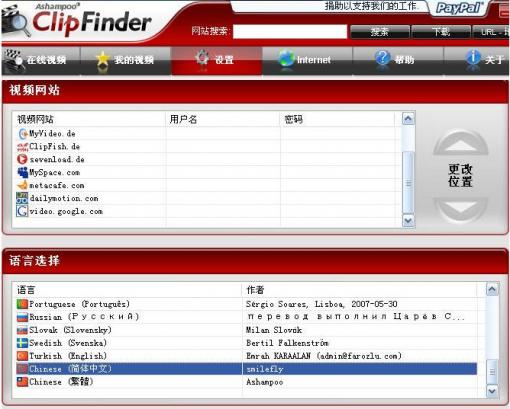Viewport: 510px width, 409px height.
Task: Switch to 我的视频 my videos tab
Action: point(126,61)
